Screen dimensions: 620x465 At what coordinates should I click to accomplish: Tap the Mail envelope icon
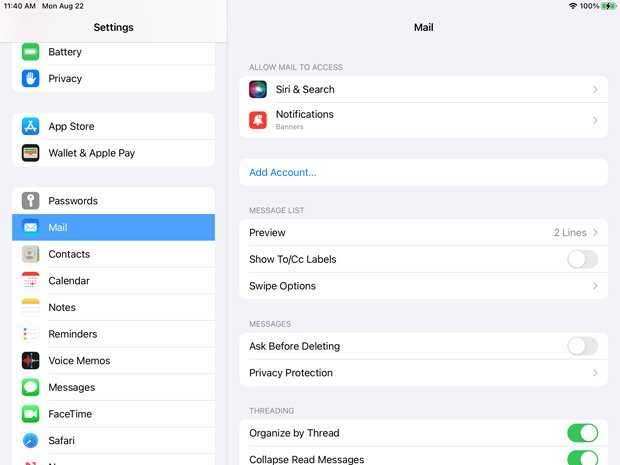pyautogui.click(x=30, y=227)
